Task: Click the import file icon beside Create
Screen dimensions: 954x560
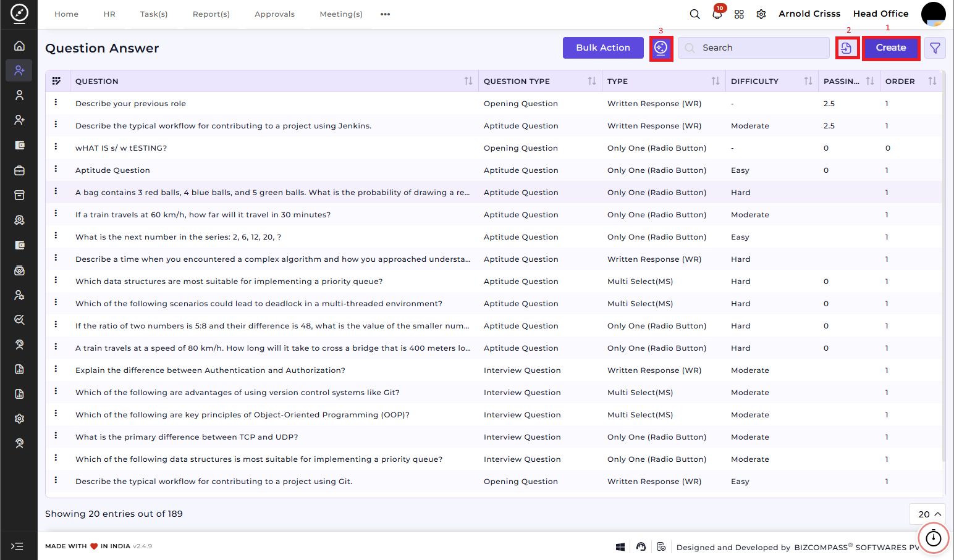Action: click(x=846, y=48)
